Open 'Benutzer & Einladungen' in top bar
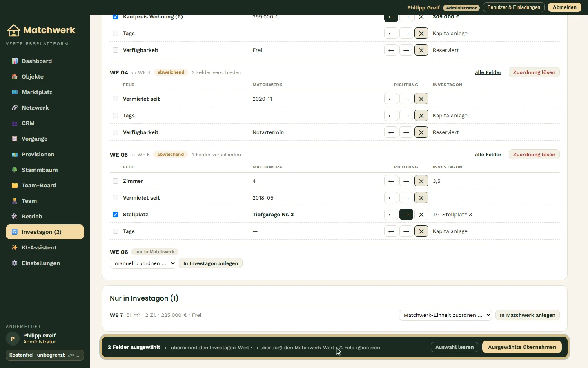The image size is (588, 368). click(x=514, y=7)
